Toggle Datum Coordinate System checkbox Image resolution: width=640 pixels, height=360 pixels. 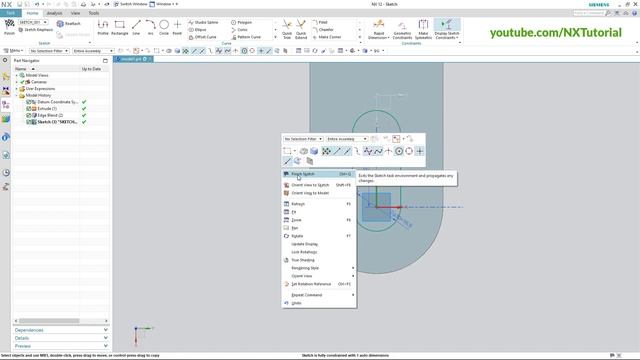click(29, 102)
